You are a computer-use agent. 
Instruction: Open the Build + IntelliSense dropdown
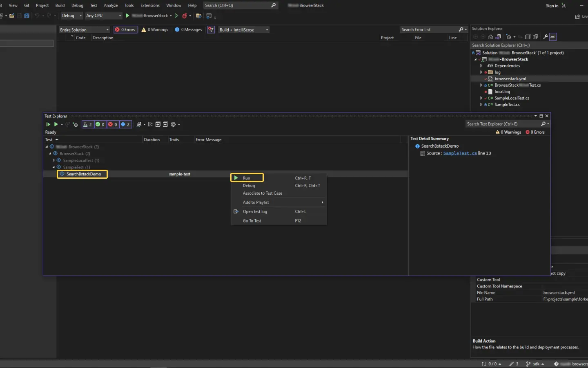coord(244,30)
